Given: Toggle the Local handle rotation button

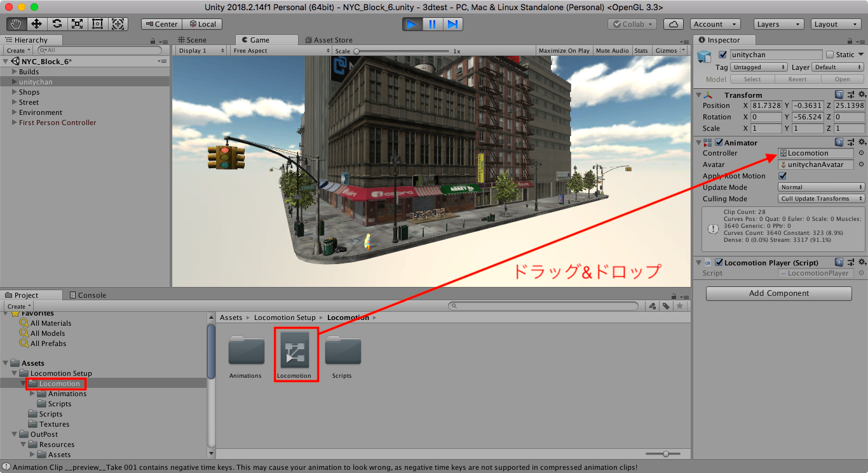Looking at the screenshot, I should [201, 24].
